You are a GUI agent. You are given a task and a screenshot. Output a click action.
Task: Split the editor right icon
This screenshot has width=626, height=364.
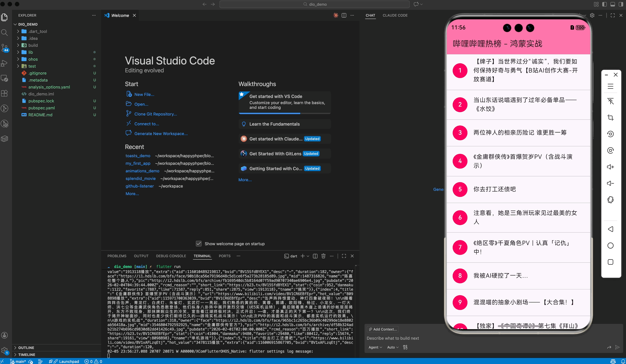344,15
